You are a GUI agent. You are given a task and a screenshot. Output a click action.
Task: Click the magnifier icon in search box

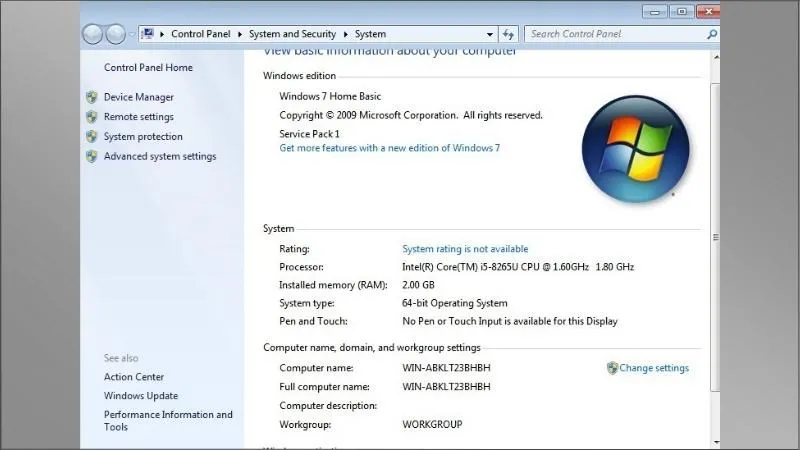[x=712, y=34]
